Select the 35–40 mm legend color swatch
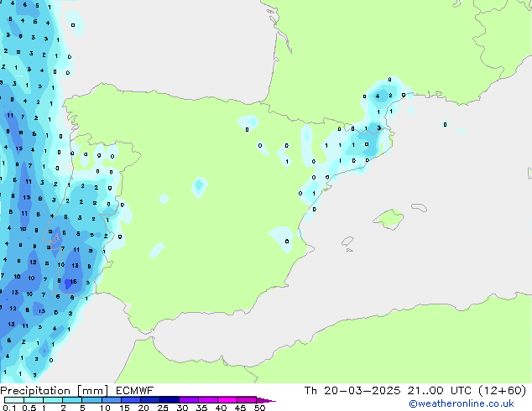 coord(208,400)
